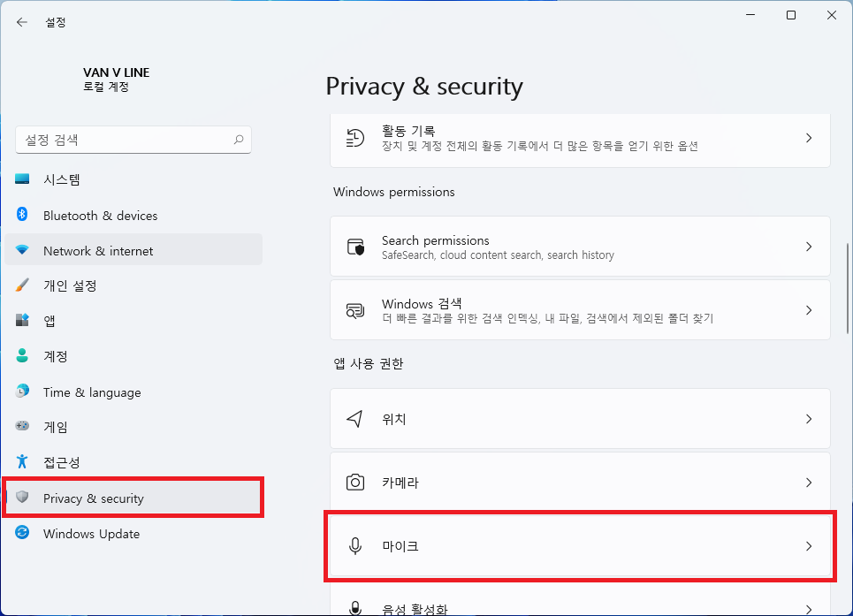853x616 pixels.
Task: Open 음성 활성화 via its chevron
Action: click(809, 610)
